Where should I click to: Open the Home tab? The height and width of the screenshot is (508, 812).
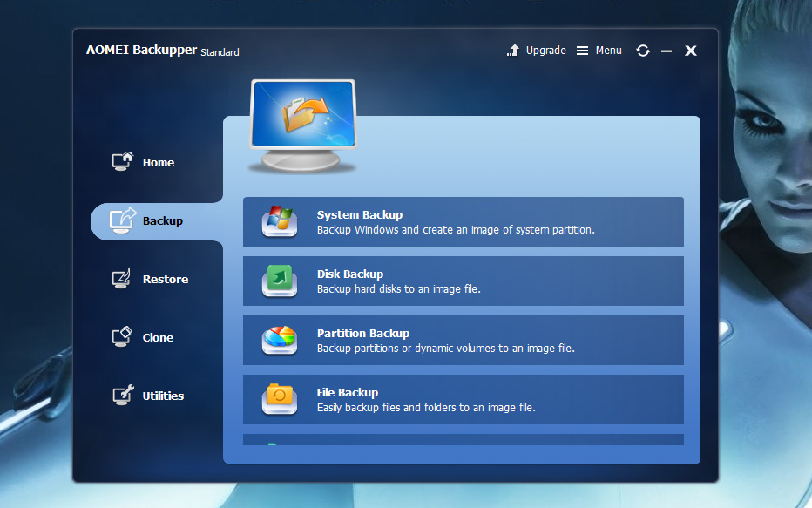pyautogui.click(x=159, y=163)
